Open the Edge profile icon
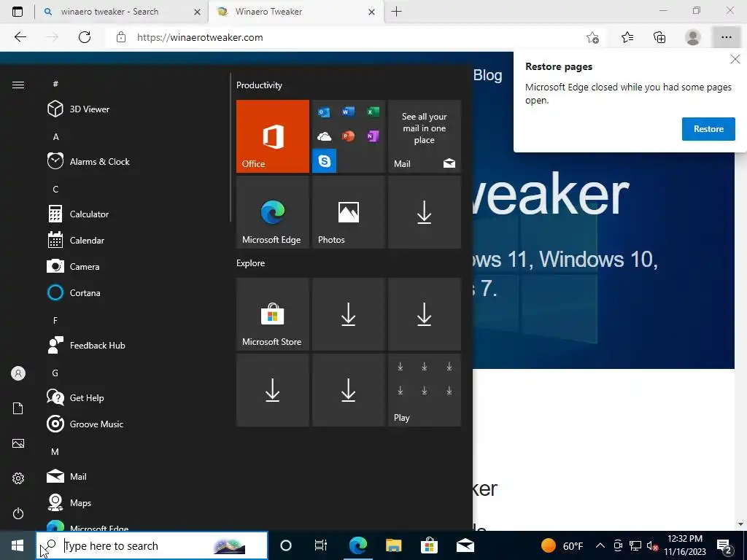The height and width of the screenshot is (560, 747). coord(693,37)
